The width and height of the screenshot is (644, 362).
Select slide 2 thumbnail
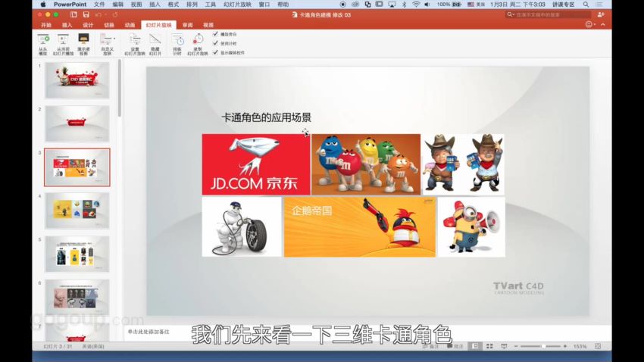point(77,123)
